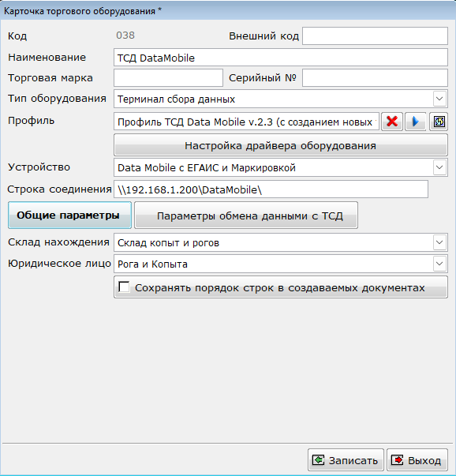Click the profile refresh icon button
The image size is (456, 476).
point(439,122)
